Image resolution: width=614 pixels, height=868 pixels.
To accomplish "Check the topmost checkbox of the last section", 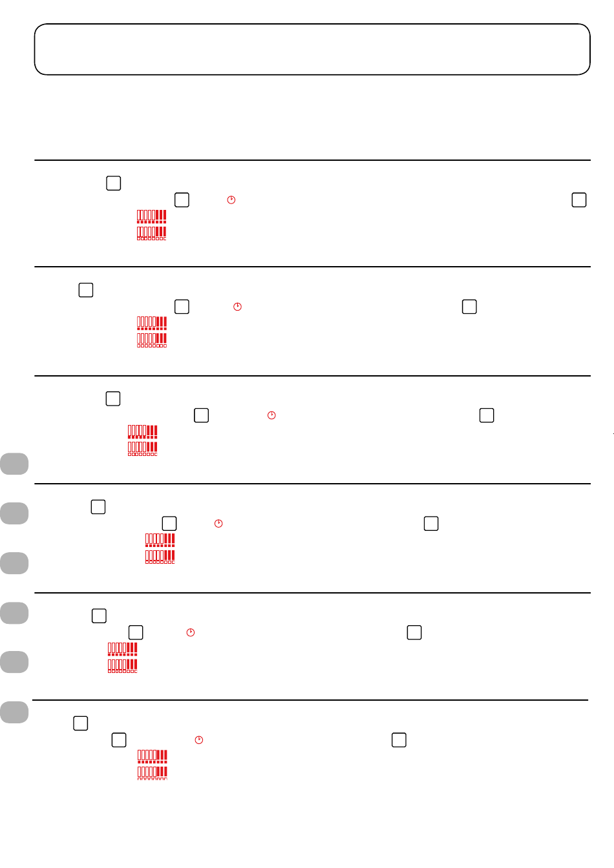I will pyautogui.click(x=81, y=723).
